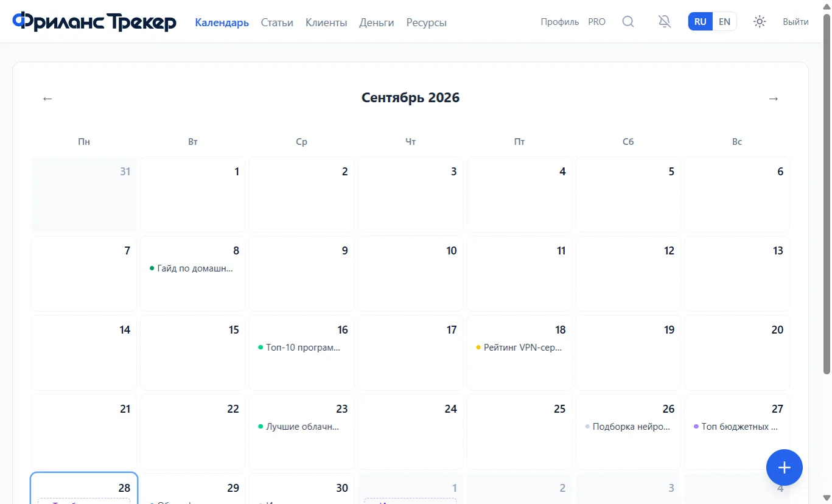Switch language to RU

[x=700, y=22]
